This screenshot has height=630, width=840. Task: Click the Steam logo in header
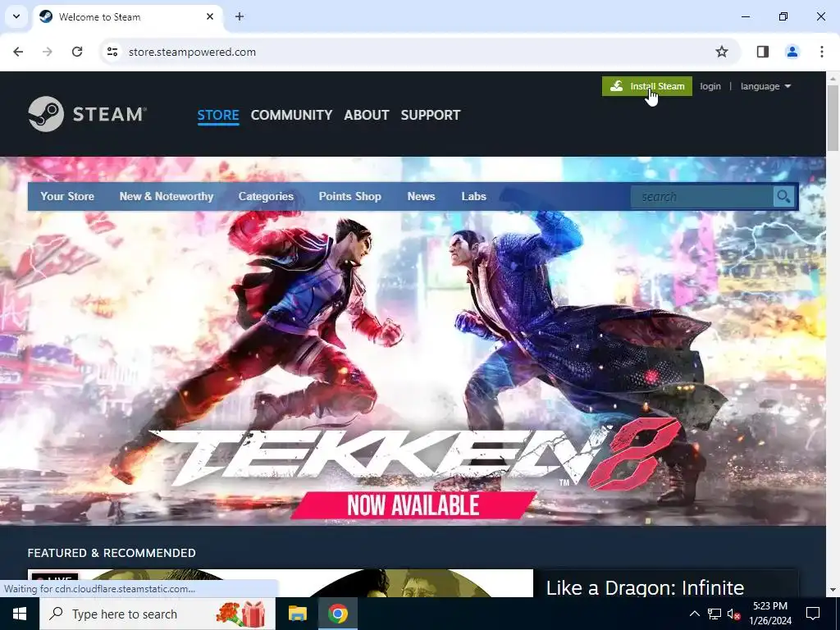point(87,114)
